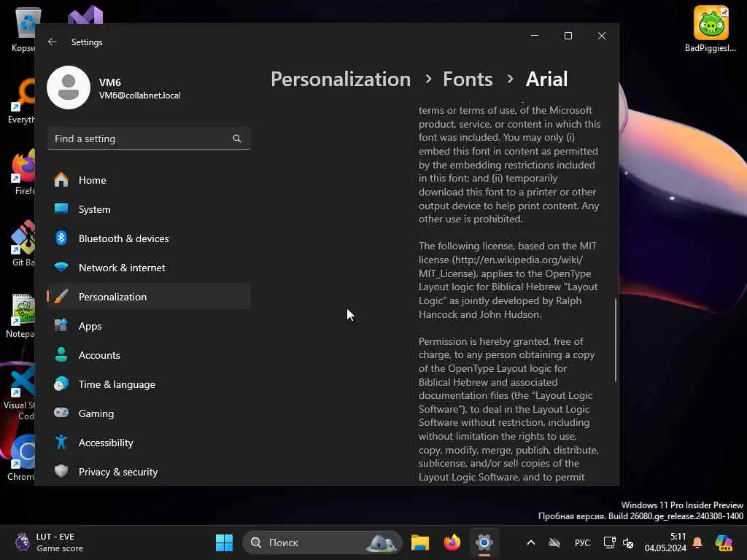Screen dimensions: 747x560
Task: Click the cloud sync off tray icon
Action: pyautogui.click(x=554, y=542)
